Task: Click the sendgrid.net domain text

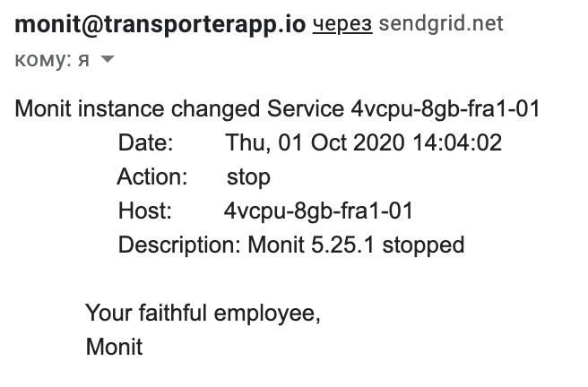Action: [441, 24]
